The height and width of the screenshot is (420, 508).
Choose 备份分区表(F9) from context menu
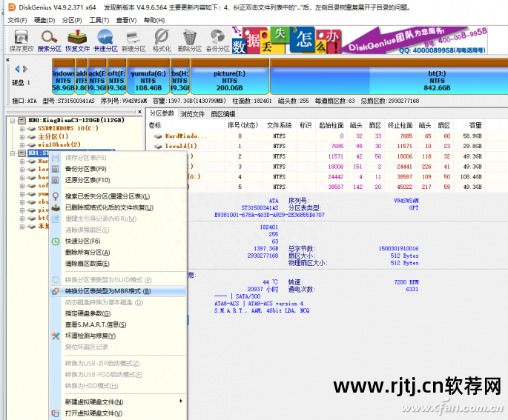(x=118, y=169)
